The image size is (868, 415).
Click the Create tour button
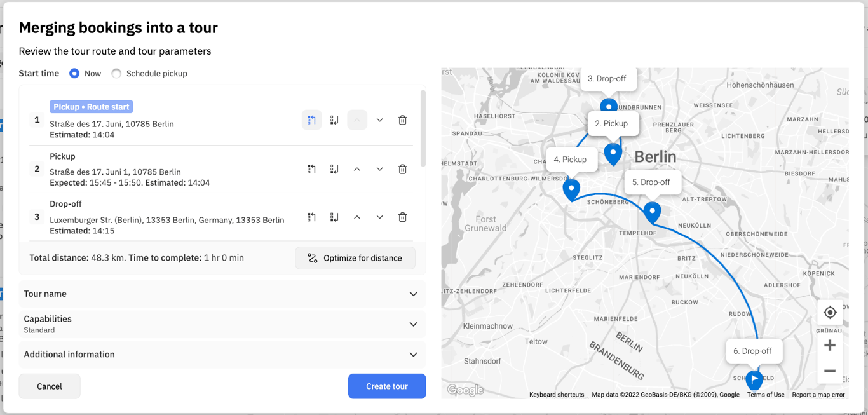(387, 386)
